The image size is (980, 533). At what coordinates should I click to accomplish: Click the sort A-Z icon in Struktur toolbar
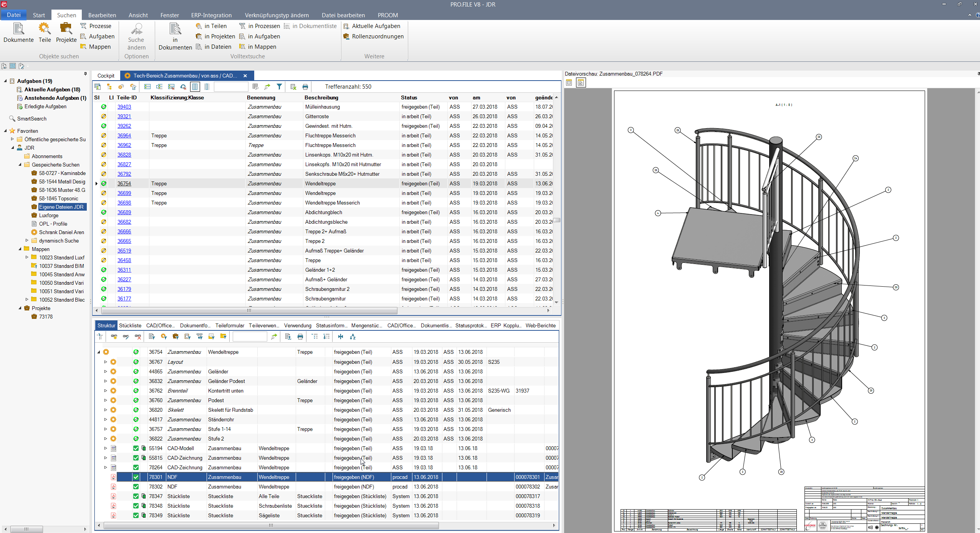click(x=353, y=337)
